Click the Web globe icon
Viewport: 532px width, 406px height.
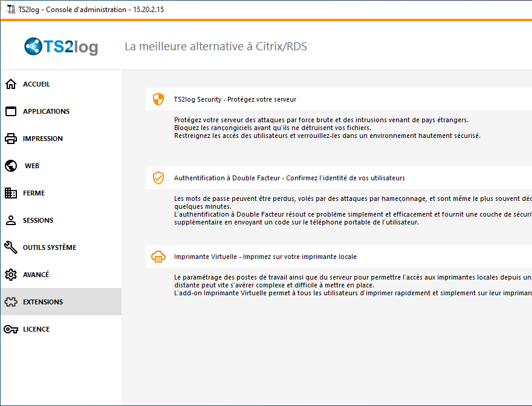11,166
